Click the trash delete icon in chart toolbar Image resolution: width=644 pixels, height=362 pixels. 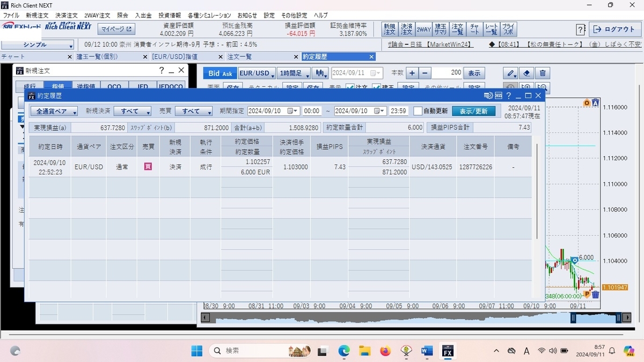(543, 73)
